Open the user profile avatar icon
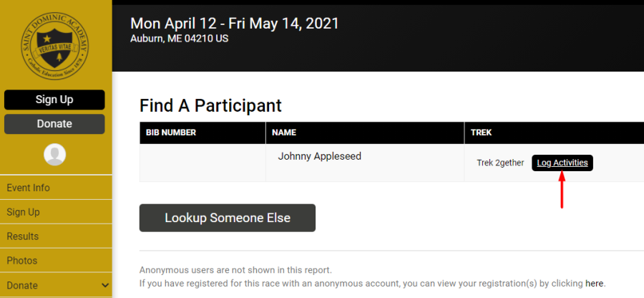This screenshot has width=644, height=298. coord(54,155)
